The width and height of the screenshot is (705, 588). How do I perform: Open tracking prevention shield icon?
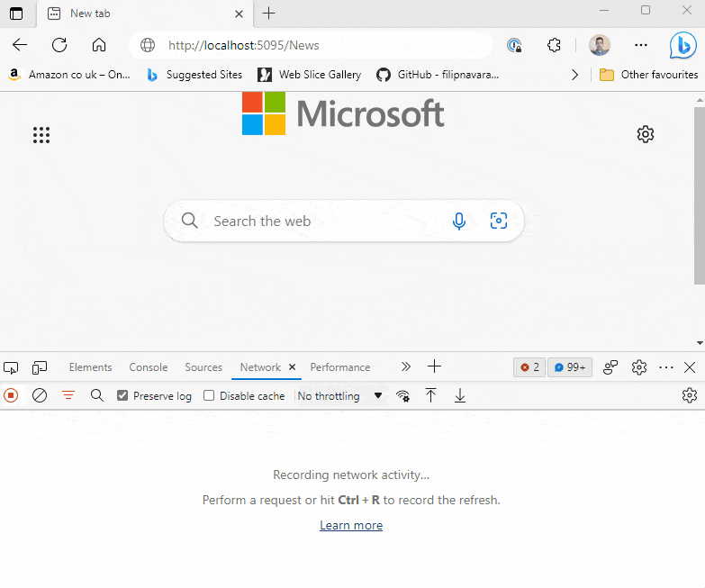click(514, 45)
